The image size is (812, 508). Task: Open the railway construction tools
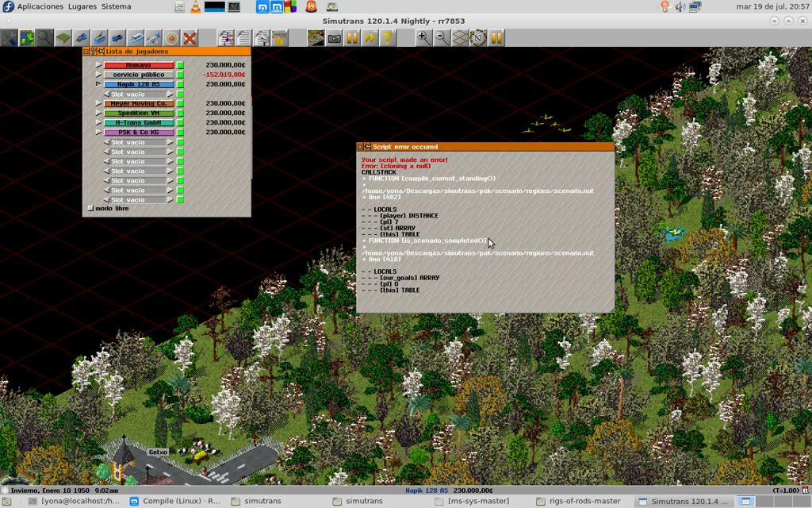(81, 38)
